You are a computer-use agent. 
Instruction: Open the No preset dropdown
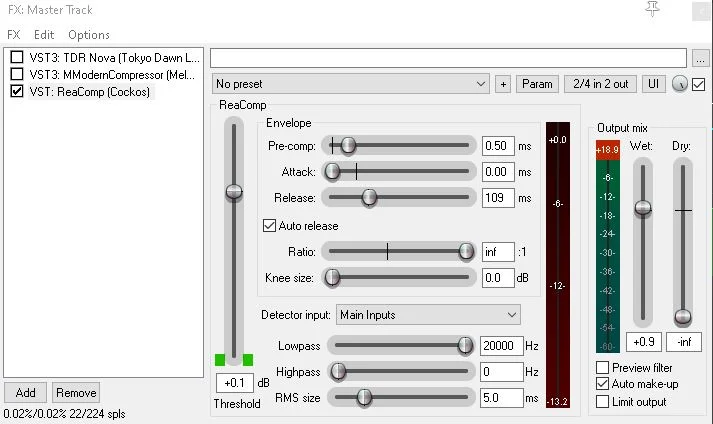pyautogui.click(x=350, y=84)
